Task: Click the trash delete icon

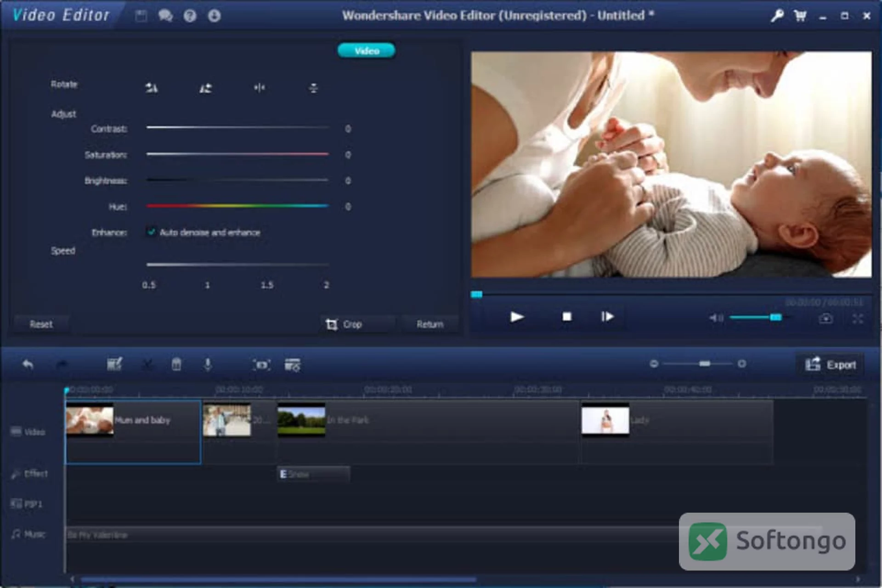Action: [x=176, y=365]
